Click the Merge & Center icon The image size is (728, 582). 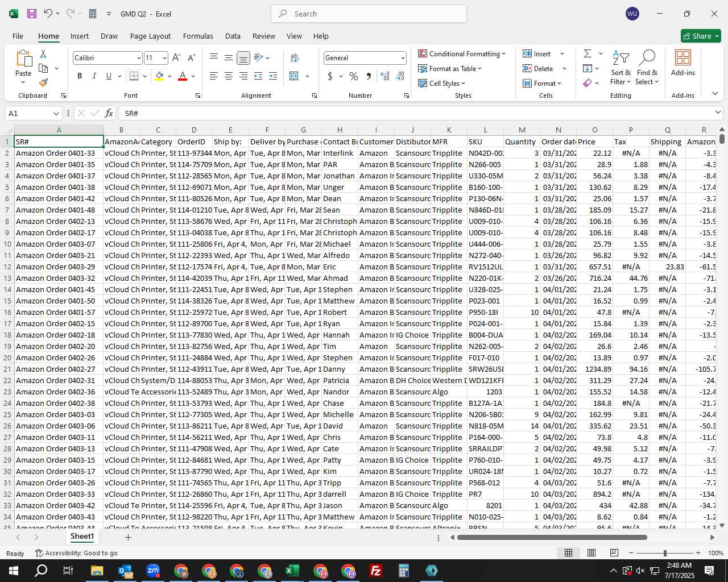(294, 76)
